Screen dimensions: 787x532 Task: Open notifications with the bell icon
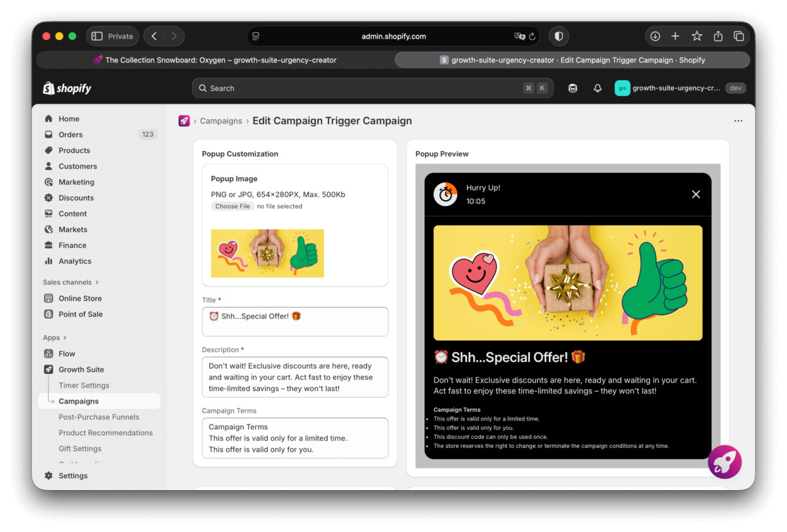point(597,87)
